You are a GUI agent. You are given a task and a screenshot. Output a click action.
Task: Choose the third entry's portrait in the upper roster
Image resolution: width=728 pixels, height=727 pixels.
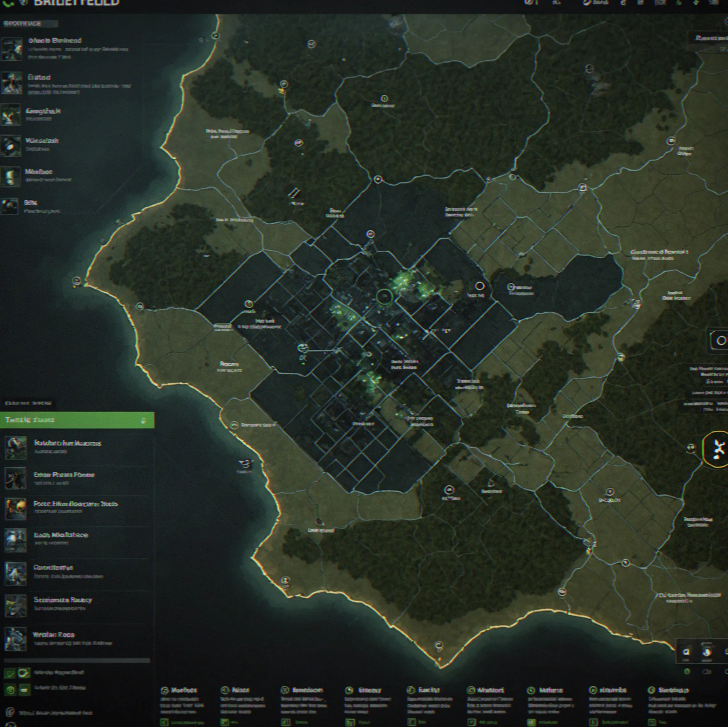(x=11, y=115)
